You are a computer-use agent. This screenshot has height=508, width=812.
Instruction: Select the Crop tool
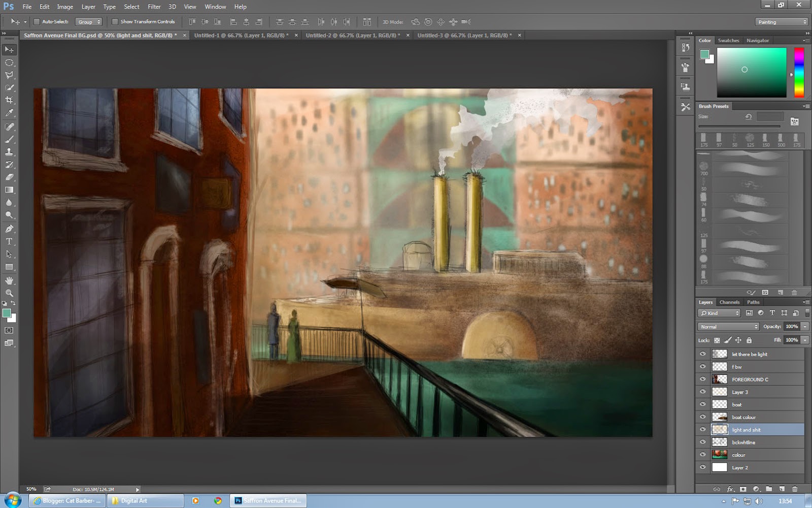(9, 100)
